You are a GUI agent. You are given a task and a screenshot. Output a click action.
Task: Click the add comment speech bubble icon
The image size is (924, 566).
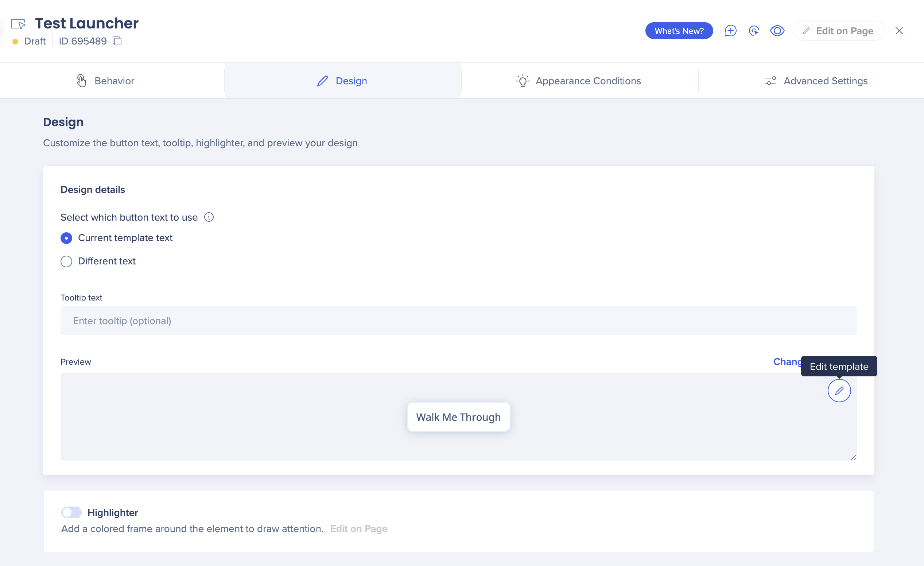(x=730, y=31)
